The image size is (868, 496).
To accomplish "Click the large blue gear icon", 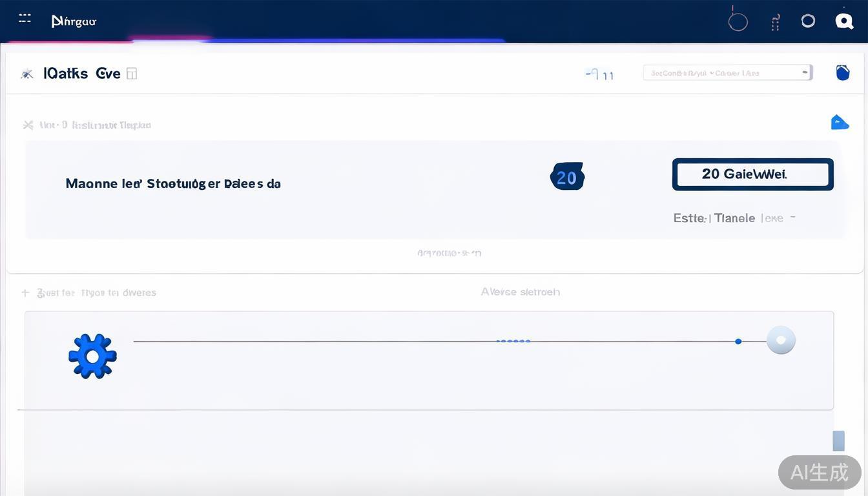I will coord(92,356).
